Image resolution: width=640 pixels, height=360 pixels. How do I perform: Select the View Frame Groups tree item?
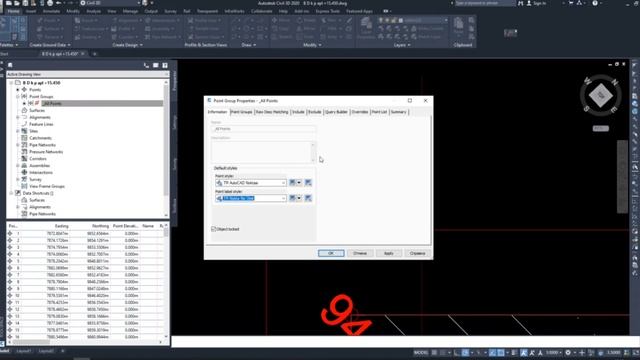point(47,187)
